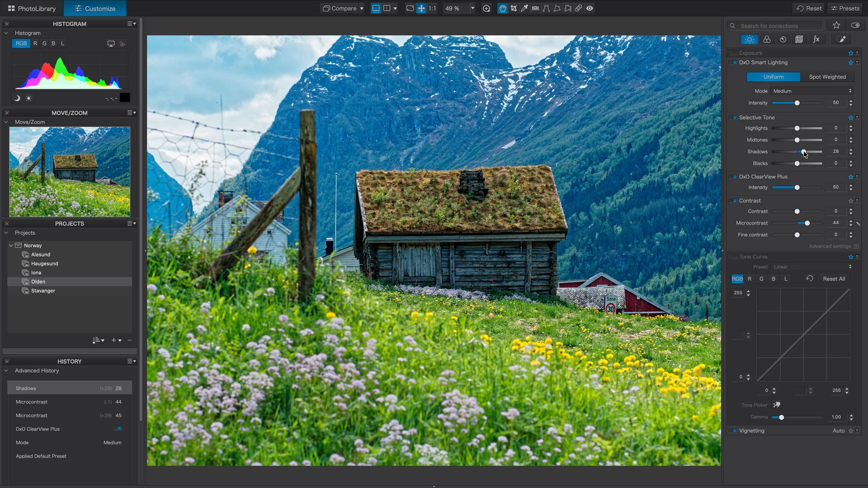
Task: Open the Local Adjustments brush palette
Action: (841, 39)
